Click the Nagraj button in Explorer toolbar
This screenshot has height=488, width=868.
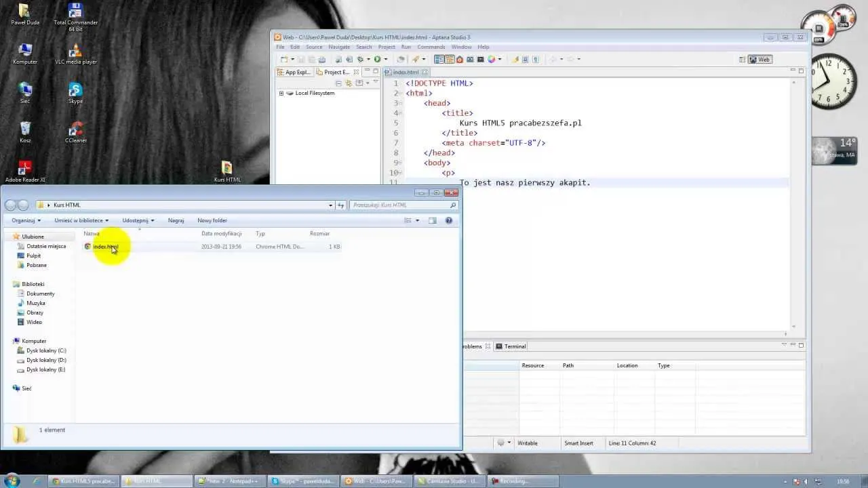point(176,220)
